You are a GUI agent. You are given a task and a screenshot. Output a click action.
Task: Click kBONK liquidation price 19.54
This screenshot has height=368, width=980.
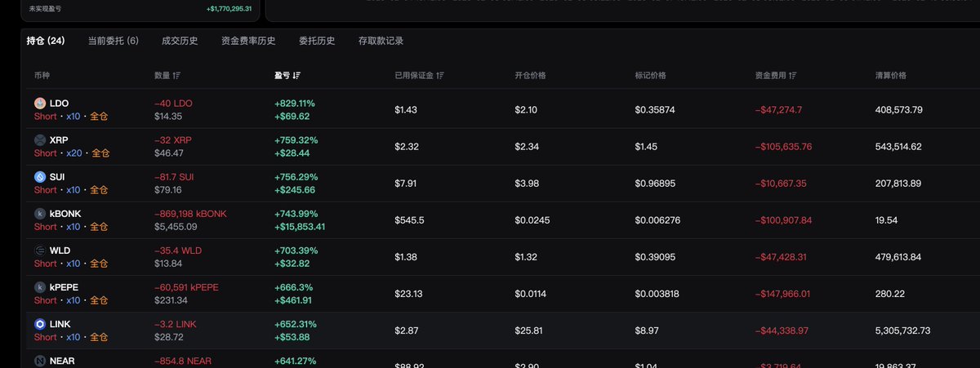886,220
